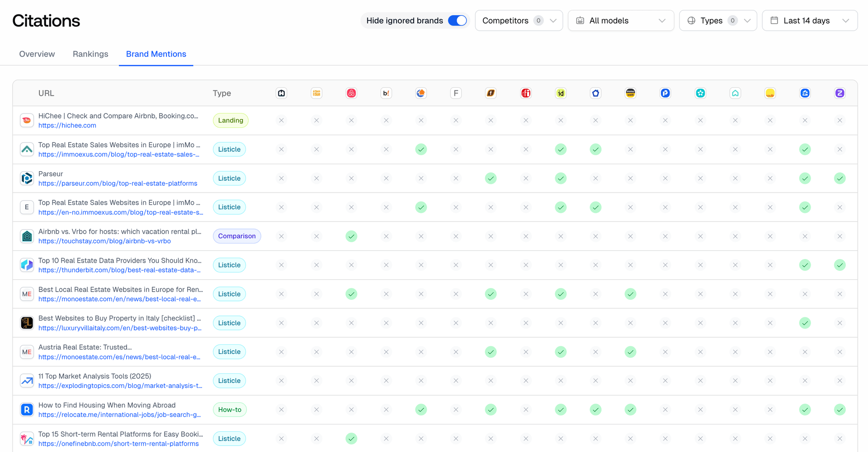Click the Idealista "id" column header icon
Screen dimensions: 868x452
pyautogui.click(x=561, y=93)
